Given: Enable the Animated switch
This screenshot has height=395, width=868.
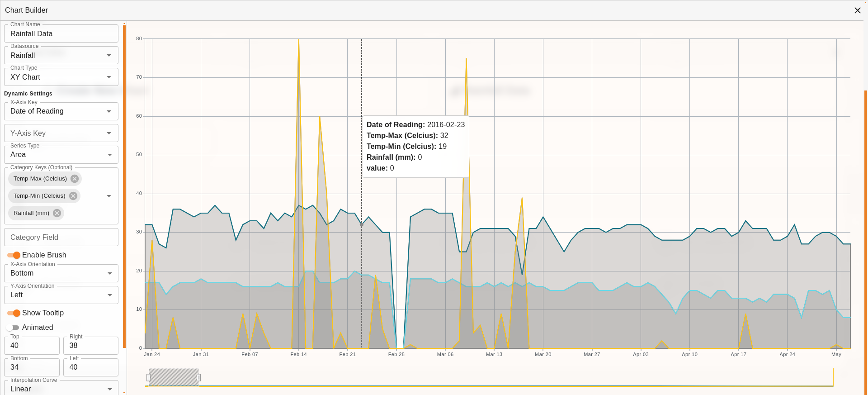Looking at the screenshot, I should click(13, 328).
